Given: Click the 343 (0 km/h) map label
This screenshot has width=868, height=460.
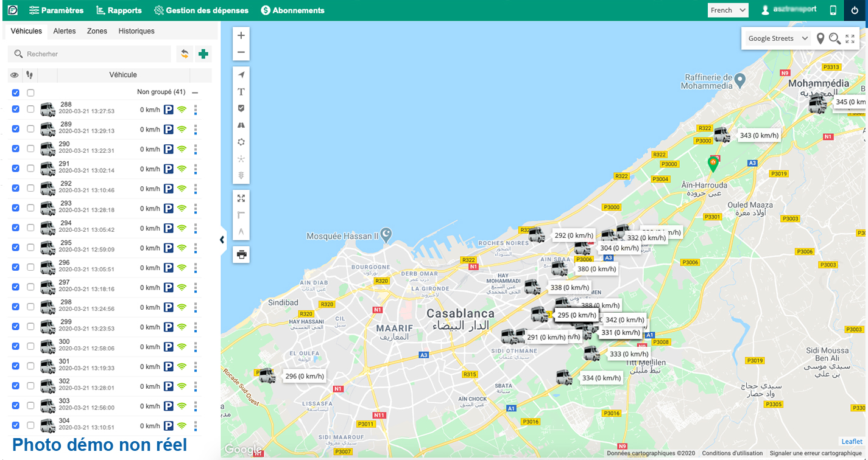Looking at the screenshot, I should (x=758, y=136).
